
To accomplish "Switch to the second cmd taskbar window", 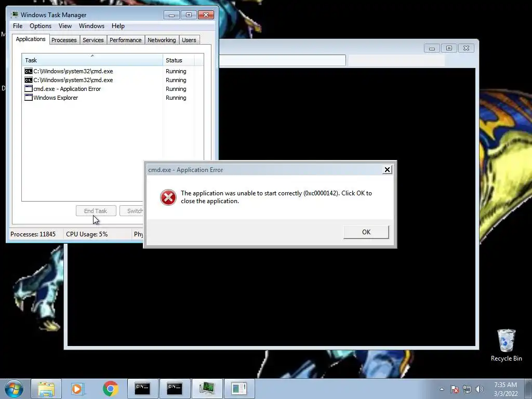I will 175,389.
